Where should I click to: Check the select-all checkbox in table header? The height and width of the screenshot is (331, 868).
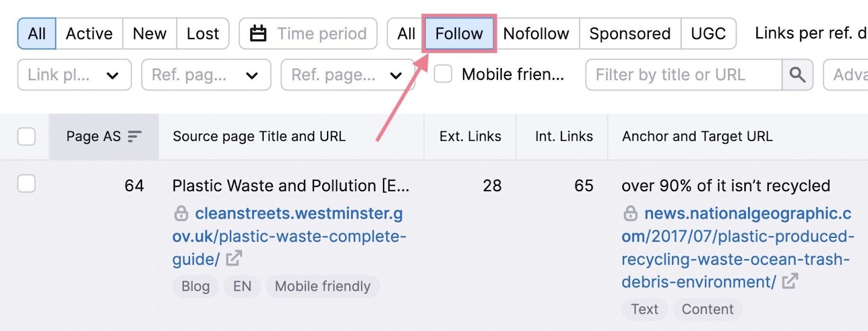pos(26,137)
